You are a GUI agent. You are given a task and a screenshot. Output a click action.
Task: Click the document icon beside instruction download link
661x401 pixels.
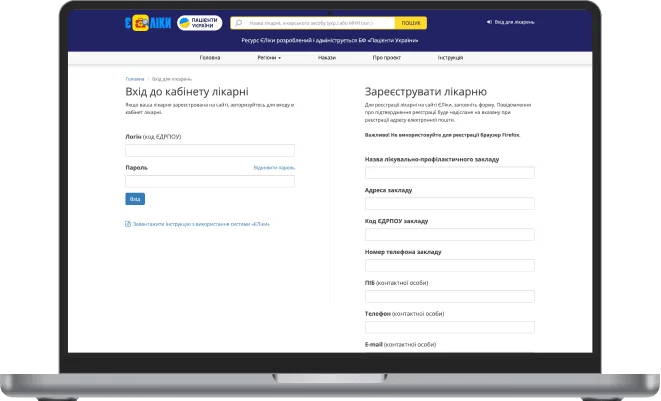pos(128,224)
